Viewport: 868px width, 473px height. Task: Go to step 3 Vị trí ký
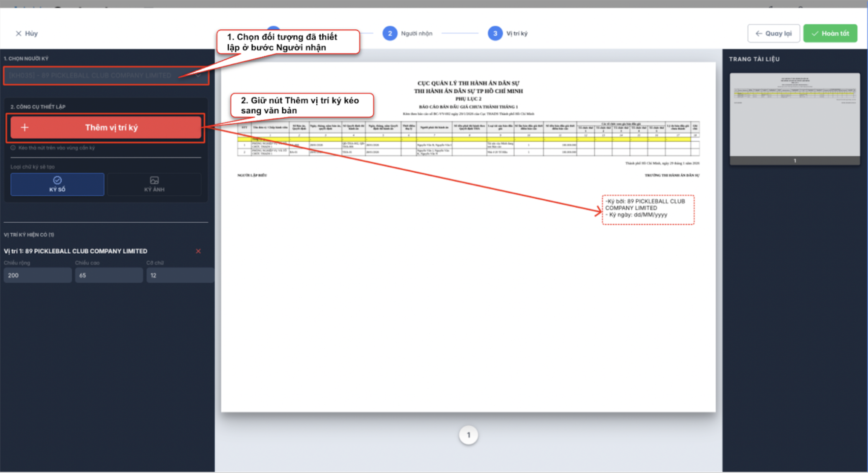(495, 33)
